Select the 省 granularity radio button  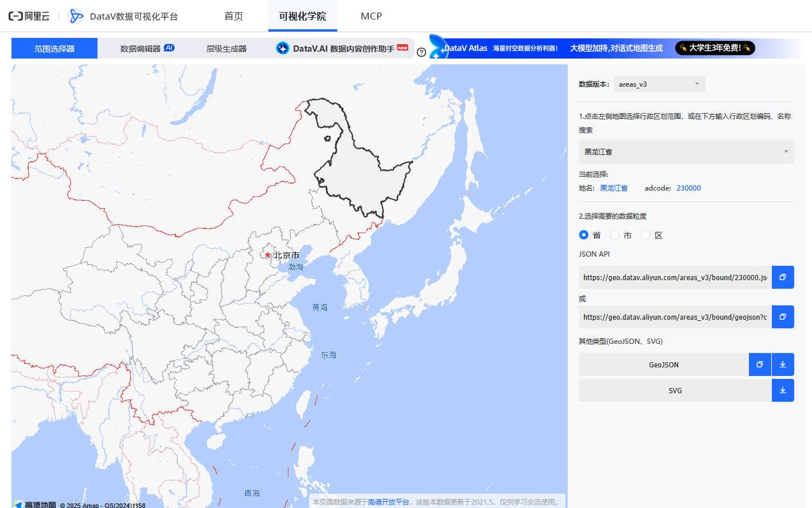(584, 235)
